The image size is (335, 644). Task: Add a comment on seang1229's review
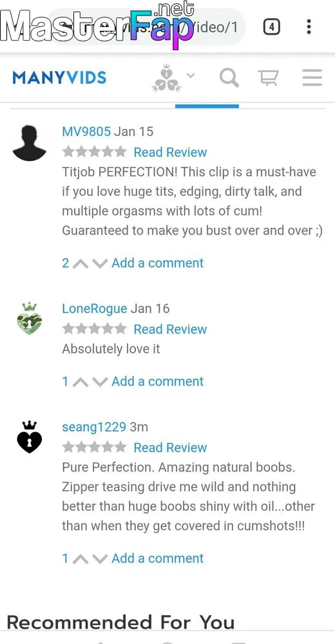click(157, 558)
